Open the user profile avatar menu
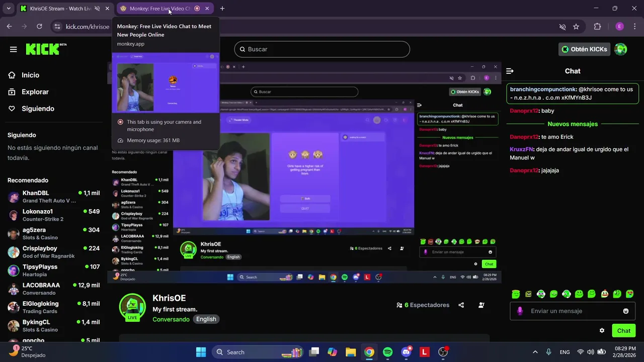644x362 pixels. [x=621, y=49]
